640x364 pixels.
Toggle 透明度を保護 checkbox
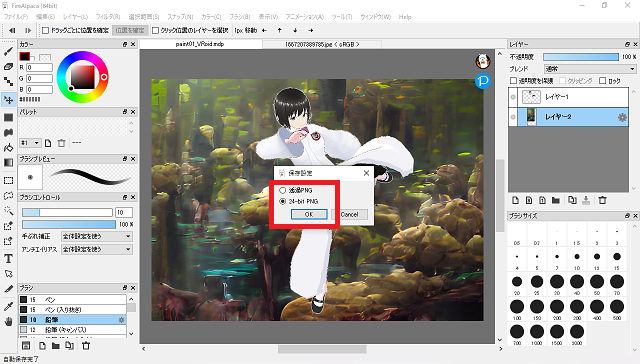514,81
